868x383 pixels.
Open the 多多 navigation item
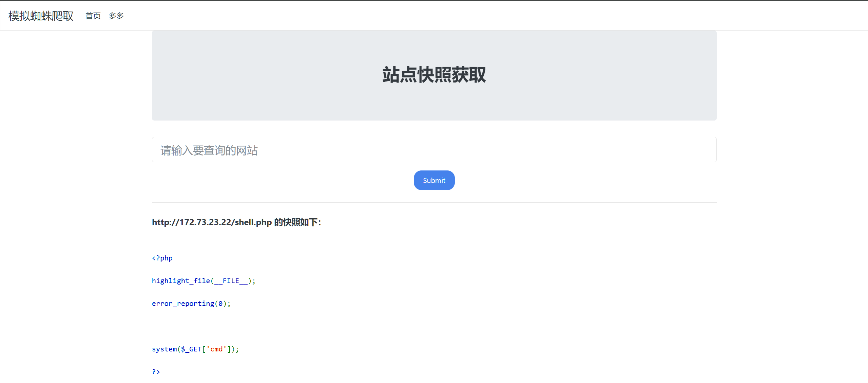coord(116,16)
